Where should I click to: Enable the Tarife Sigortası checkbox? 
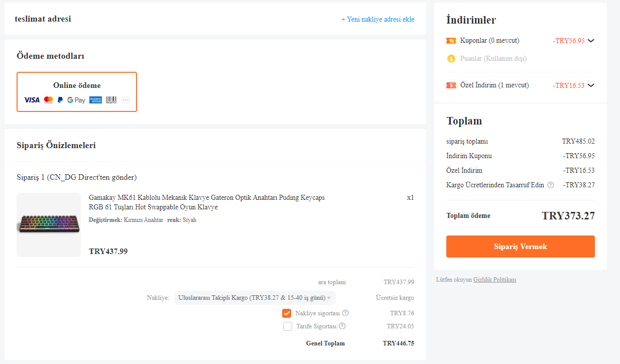288,326
